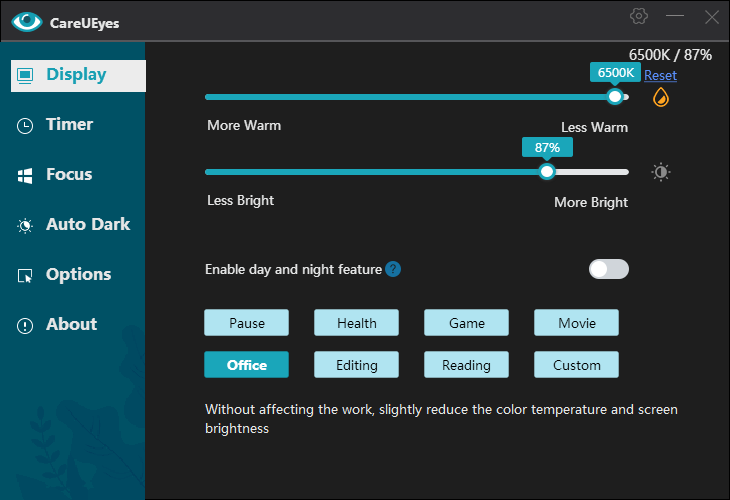Open the Auto Dark tab
The image size is (730, 500).
coord(88,224)
